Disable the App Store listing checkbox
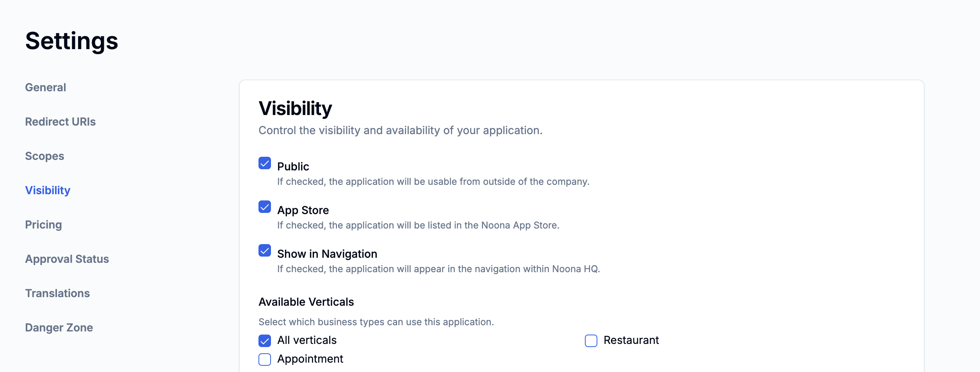This screenshot has height=372, width=980. (265, 207)
